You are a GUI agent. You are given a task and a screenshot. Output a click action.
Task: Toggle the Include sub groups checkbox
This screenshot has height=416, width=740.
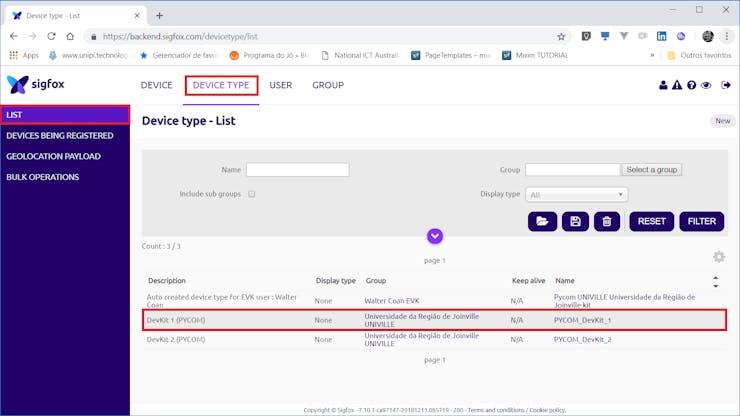pyautogui.click(x=252, y=194)
